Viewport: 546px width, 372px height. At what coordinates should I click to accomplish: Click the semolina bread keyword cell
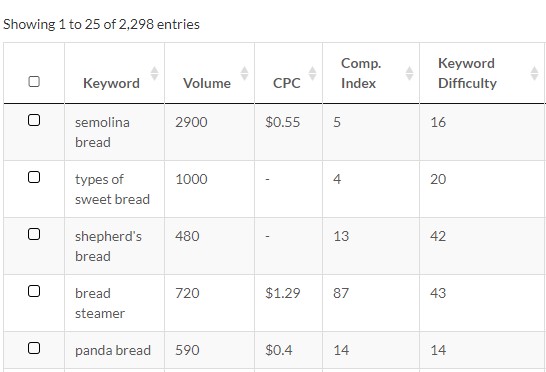coord(114,132)
